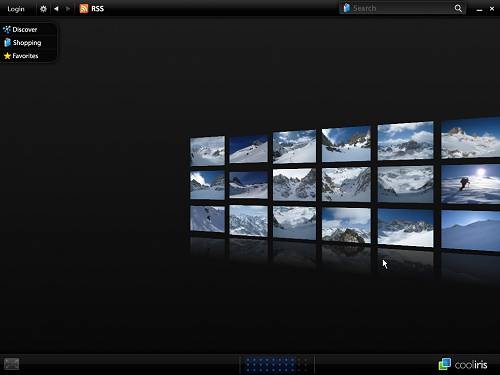Screen dimensions: 500x375
Task: Click the orange RSS feed icon
Action: click(x=84, y=9)
